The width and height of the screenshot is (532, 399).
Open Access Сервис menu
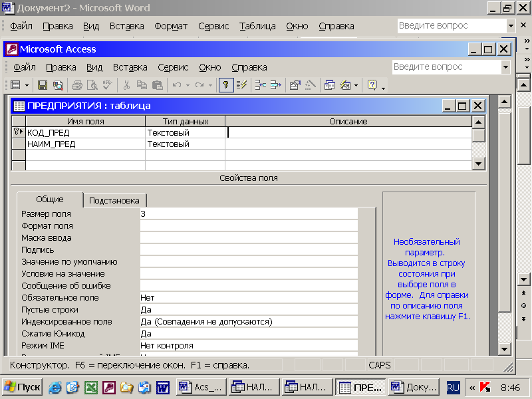pyautogui.click(x=173, y=67)
